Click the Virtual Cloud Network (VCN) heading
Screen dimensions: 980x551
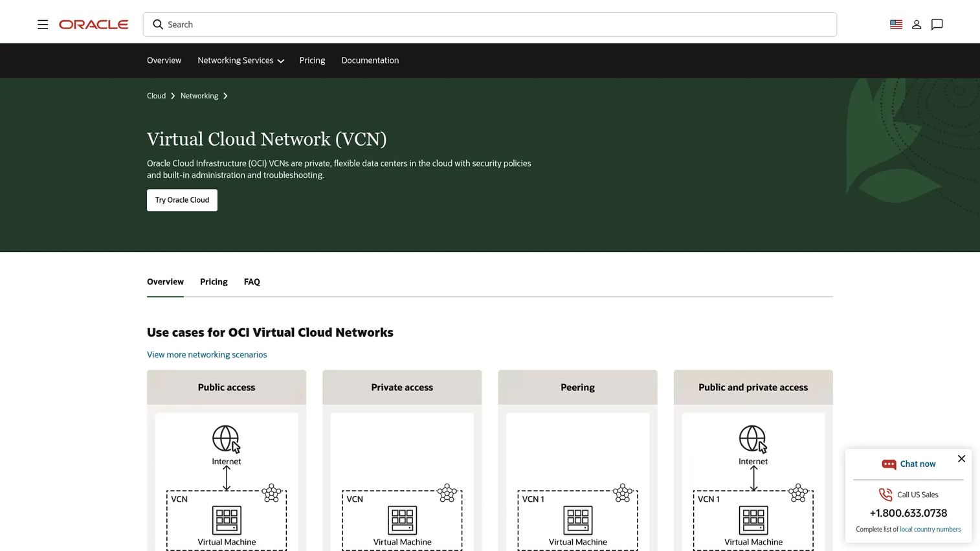coord(267,139)
